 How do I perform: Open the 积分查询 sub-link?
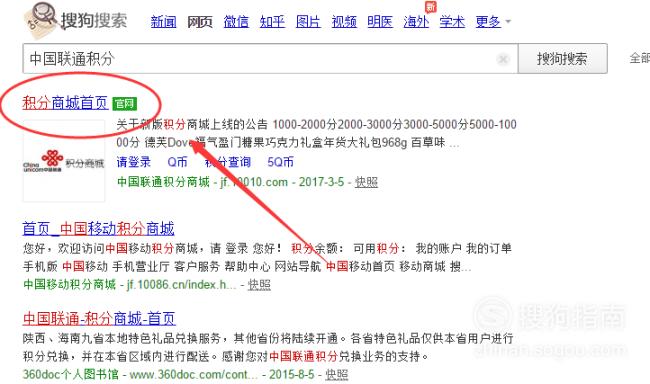(x=228, y=162)
